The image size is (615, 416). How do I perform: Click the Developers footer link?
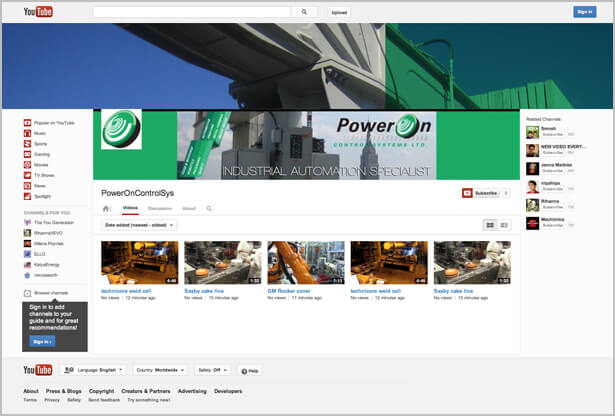coord(228,391)
